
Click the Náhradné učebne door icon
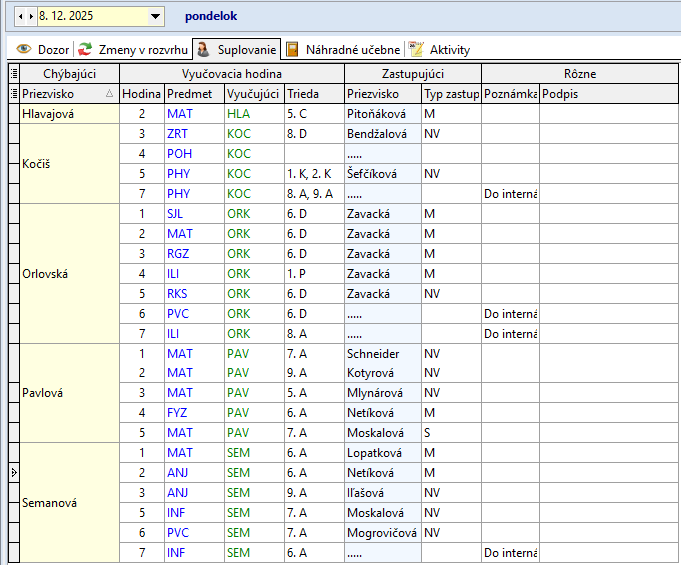292,49
